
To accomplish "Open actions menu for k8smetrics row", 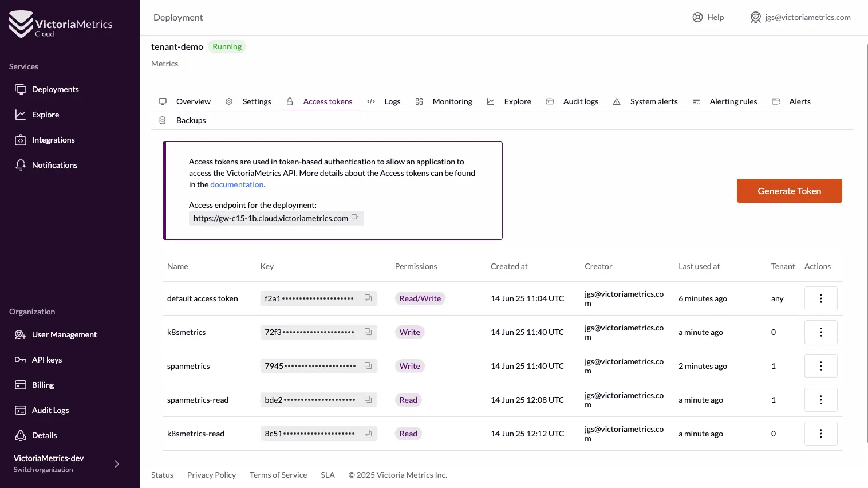I will (820, 332).
